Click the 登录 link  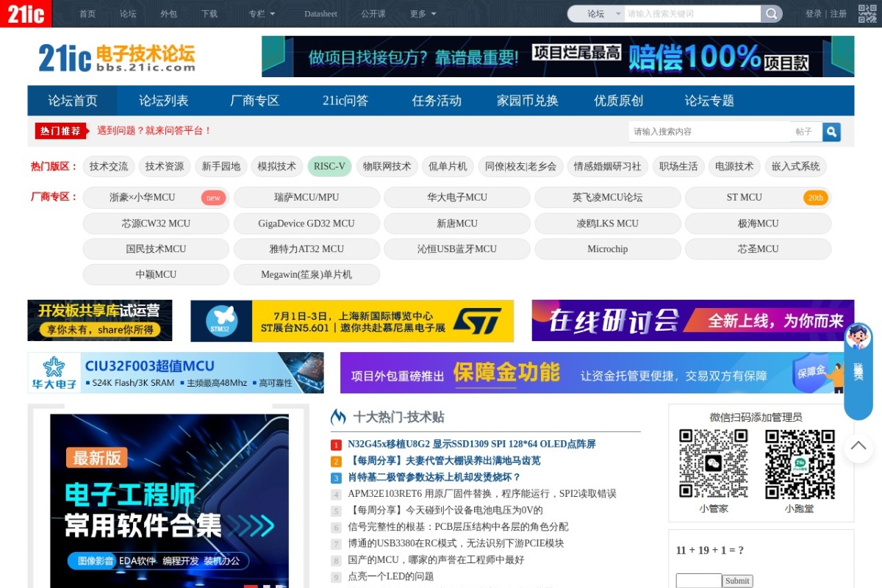(x=814, y=14)
